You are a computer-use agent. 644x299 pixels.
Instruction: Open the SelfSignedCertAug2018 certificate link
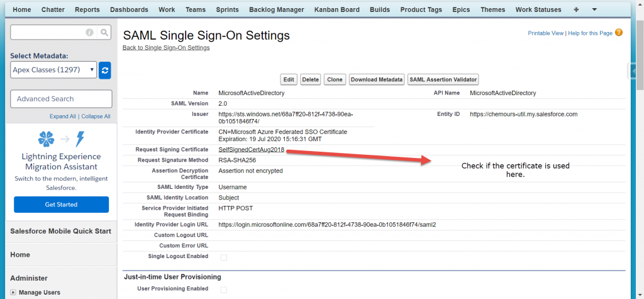(251, 150)
